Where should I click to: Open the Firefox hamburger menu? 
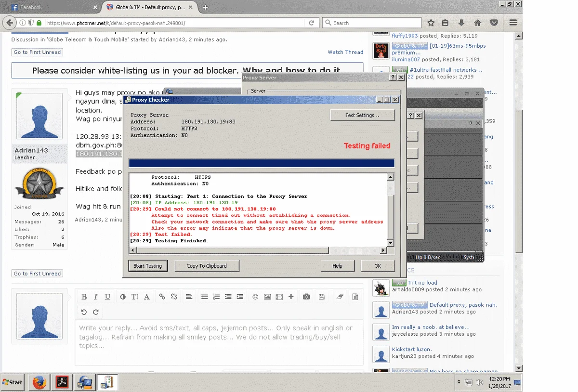coord(513,23)
